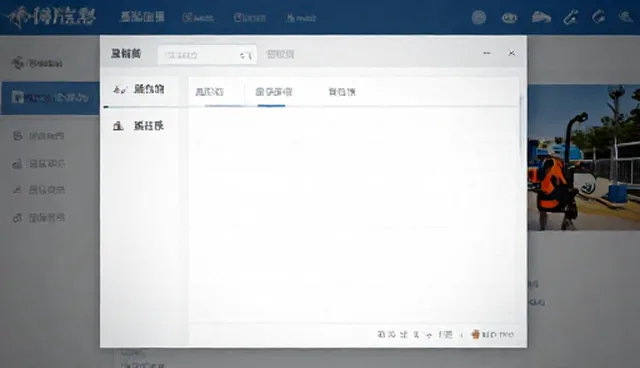Select dialog side item with trend-line icon
The image size is (640, 368).
(139, 89)
